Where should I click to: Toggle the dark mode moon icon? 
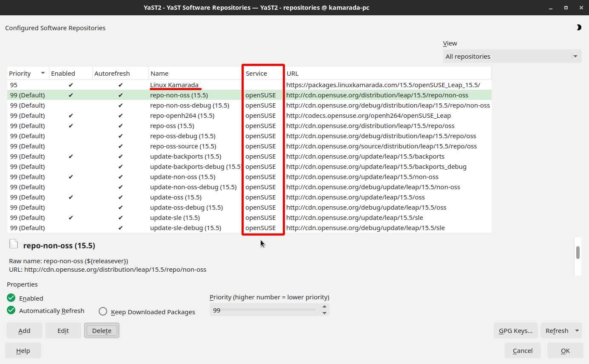point(579,28)
